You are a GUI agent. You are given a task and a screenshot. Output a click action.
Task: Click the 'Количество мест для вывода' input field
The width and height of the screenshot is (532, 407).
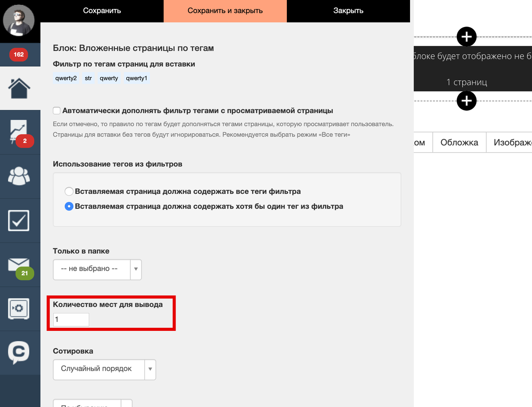tap(71, 319)
